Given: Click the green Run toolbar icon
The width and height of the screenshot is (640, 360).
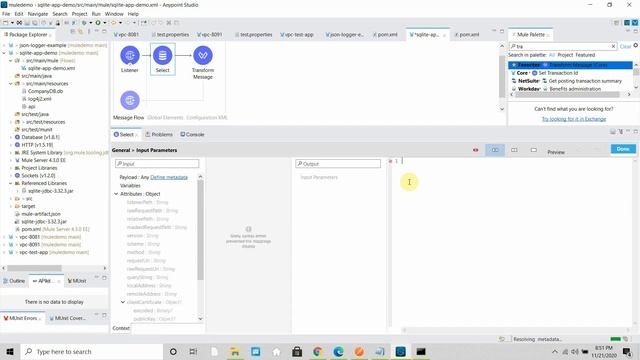Looking at the screenshot, I should click(x=98, y=23).
